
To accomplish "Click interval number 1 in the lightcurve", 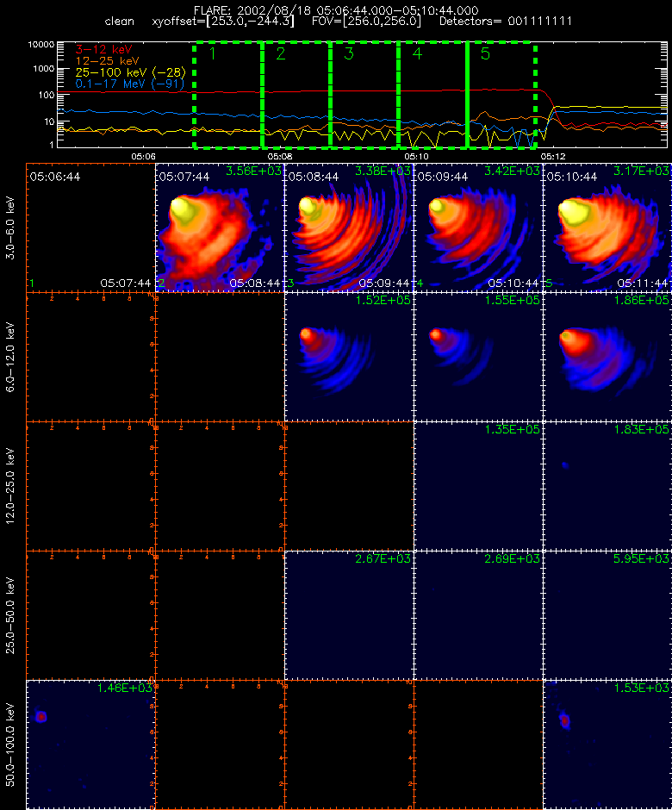I will pos(212,53).
